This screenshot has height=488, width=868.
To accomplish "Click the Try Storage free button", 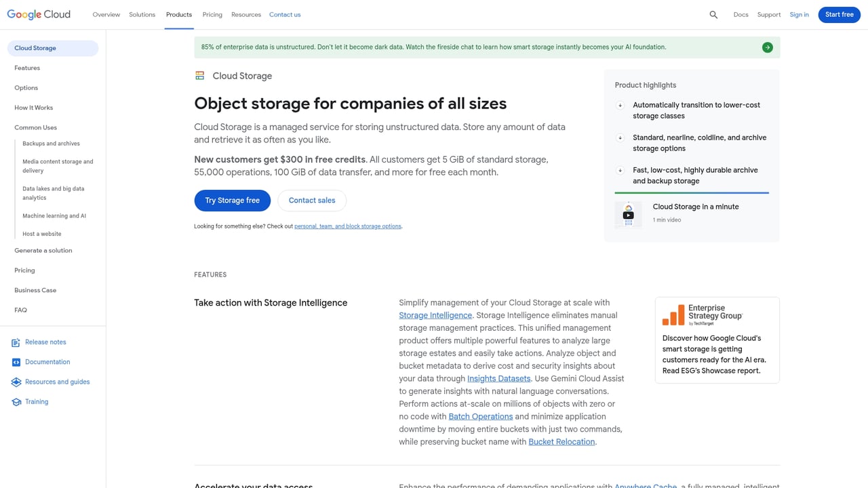I will pos(232,200).
